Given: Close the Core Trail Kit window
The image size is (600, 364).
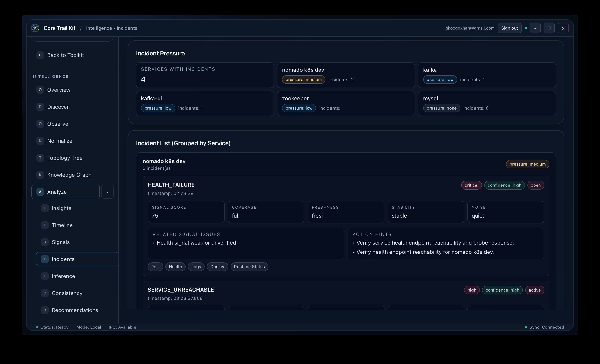Looking at the screenshot, I should coord(563,28).
